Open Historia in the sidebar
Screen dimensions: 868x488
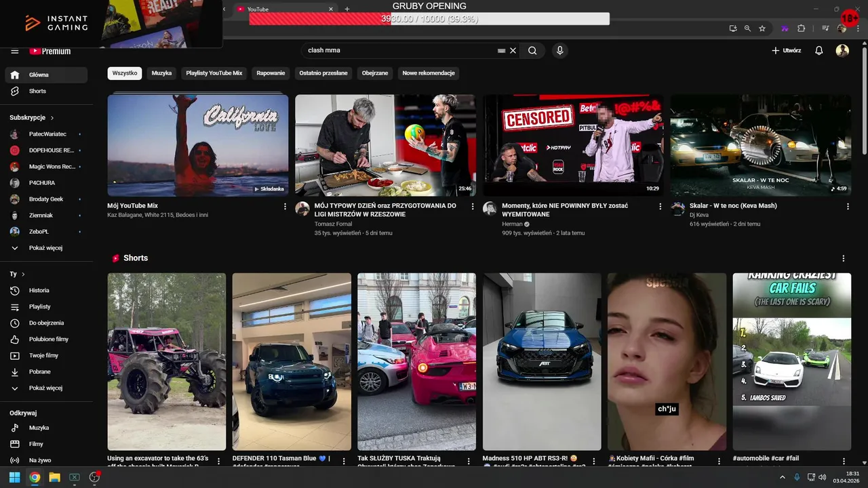tap(46, 290)
